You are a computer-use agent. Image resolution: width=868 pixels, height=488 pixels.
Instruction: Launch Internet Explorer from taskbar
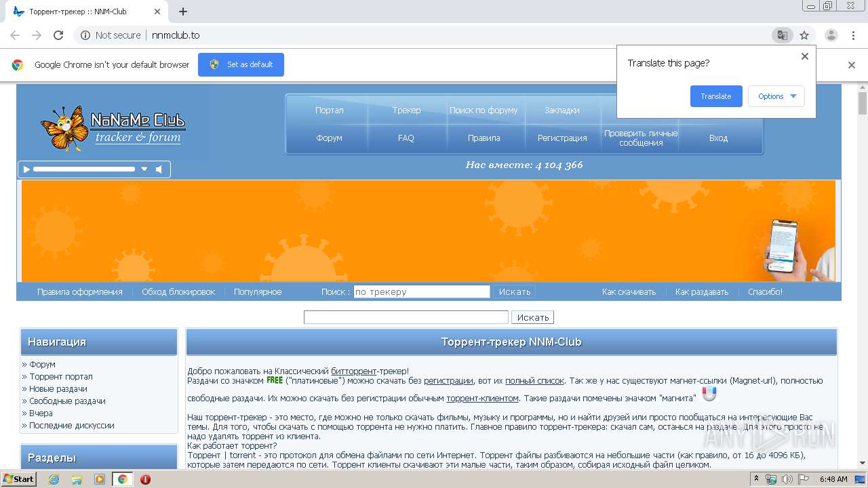54,479
